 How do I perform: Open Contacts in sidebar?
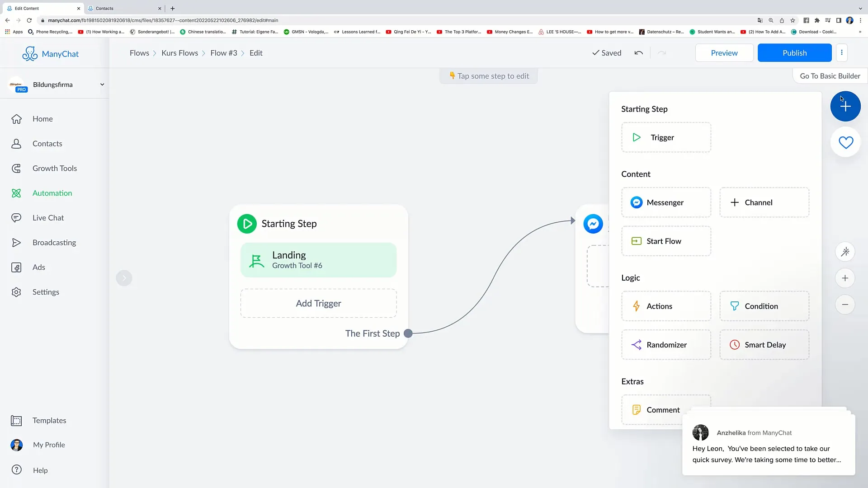[x=47, y=144]
